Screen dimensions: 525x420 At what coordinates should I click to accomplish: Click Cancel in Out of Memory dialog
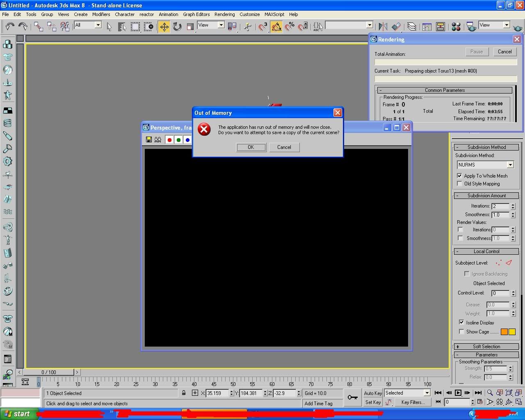pos(284,147)
